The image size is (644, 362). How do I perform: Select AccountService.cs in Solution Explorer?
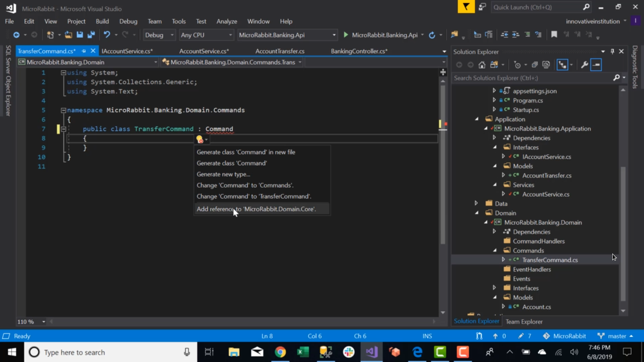546,194
